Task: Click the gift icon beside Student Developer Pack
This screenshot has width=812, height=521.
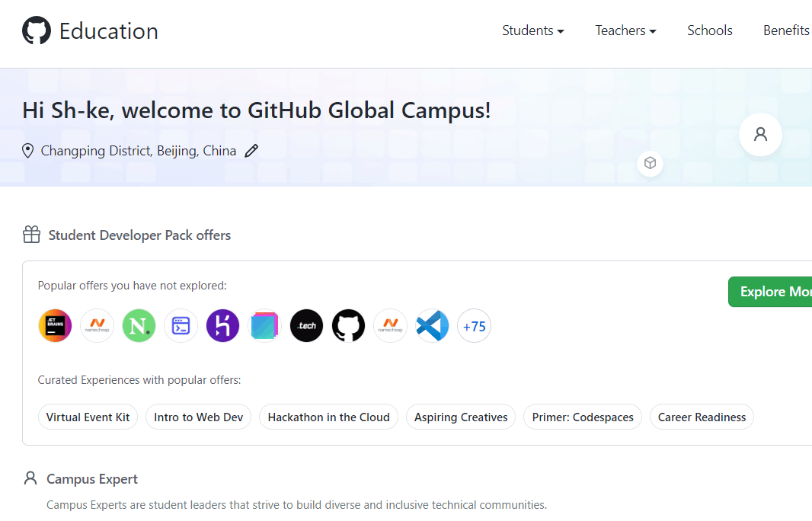Action: tap(31, 235)
